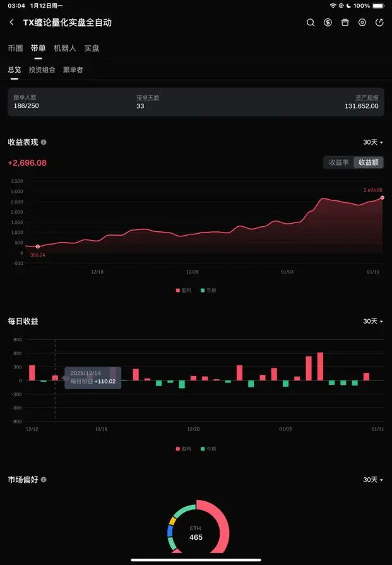The width and height of the screenshot is (392, 565).
Task: Switch chart to 收益率
Action: coord(339,162)
